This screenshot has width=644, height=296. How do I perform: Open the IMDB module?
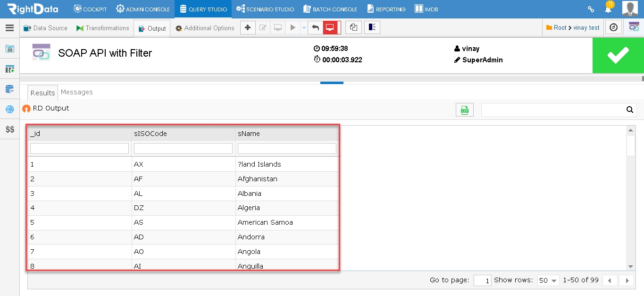click(426, 9)
